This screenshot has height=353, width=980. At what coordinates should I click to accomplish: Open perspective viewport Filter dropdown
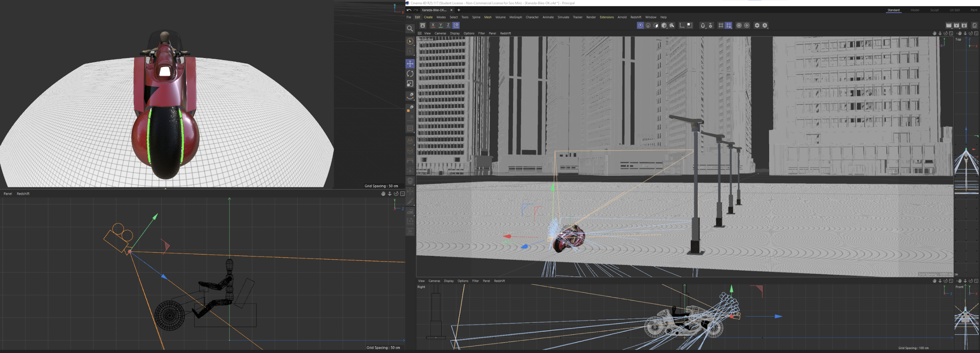click(x=481, y=33)
